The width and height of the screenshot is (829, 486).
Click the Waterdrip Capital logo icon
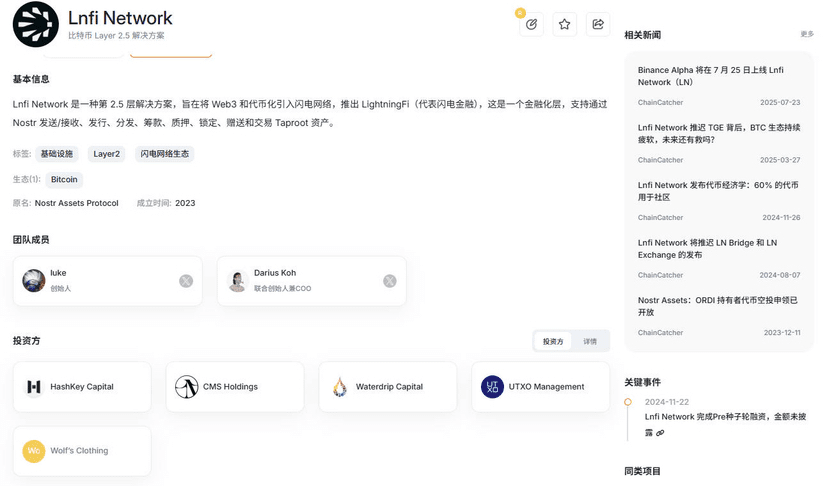point(339,387)
